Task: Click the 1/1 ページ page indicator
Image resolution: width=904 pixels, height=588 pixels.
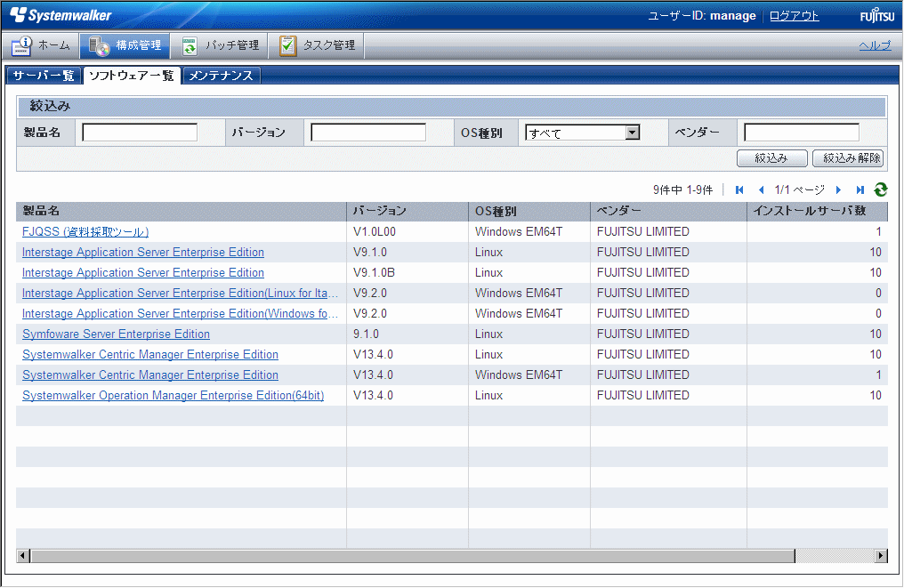Action: point(800,189)
